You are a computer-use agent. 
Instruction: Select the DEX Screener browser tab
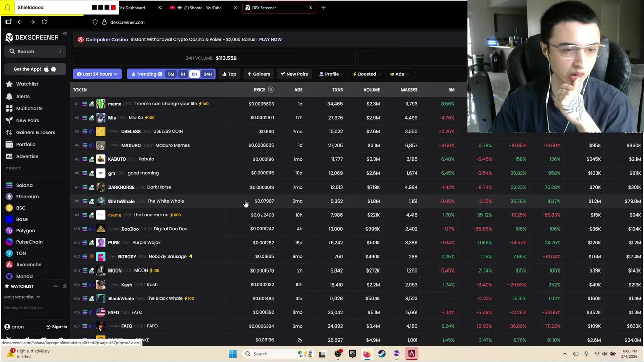click(279, 8)
